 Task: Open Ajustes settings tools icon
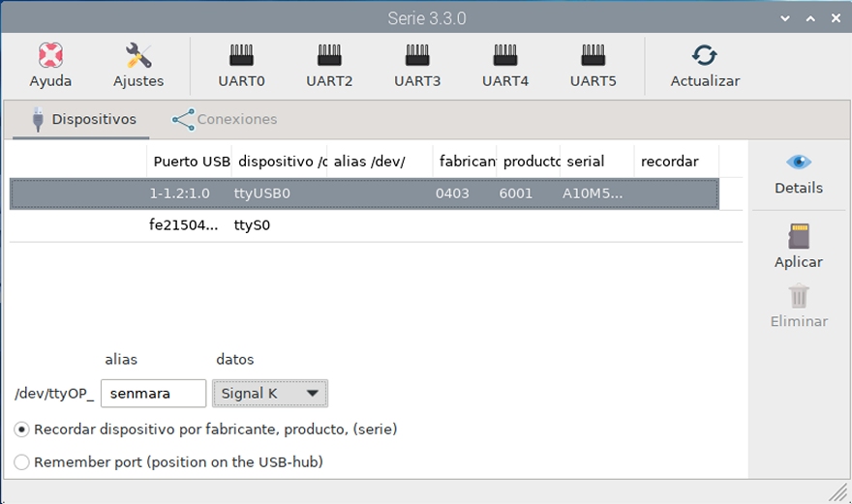[x=138, y=55]
